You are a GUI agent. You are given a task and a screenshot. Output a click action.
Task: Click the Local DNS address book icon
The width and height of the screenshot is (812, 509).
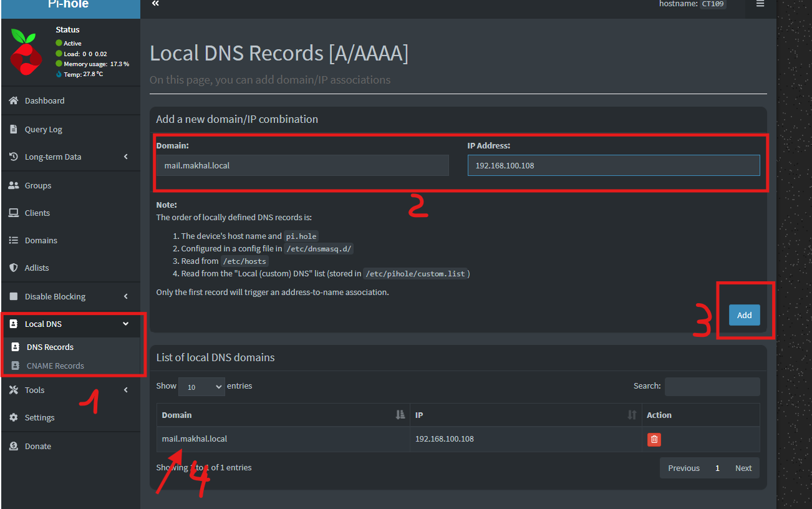[14, 324]
